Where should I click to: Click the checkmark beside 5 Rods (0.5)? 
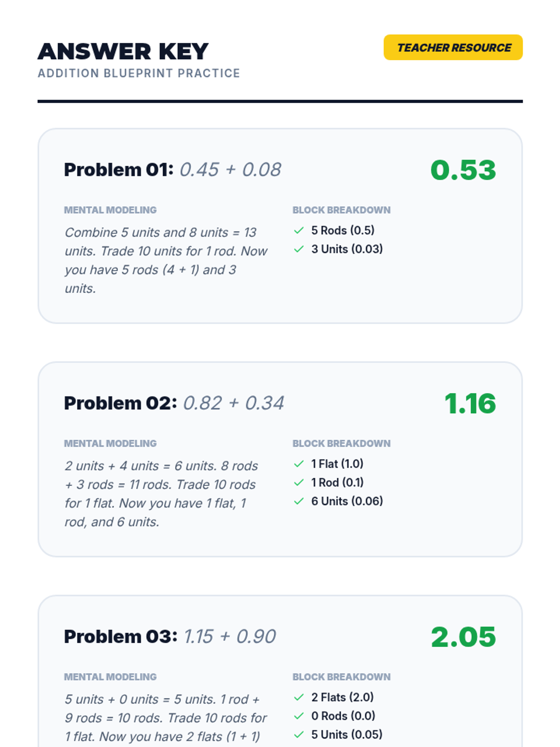[x=299, y=230]
